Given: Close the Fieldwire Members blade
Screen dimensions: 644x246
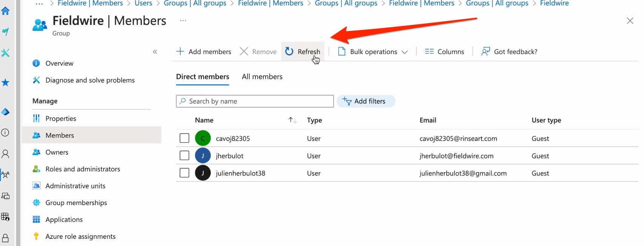Looking at the screenshot, I should pos(630,21).
